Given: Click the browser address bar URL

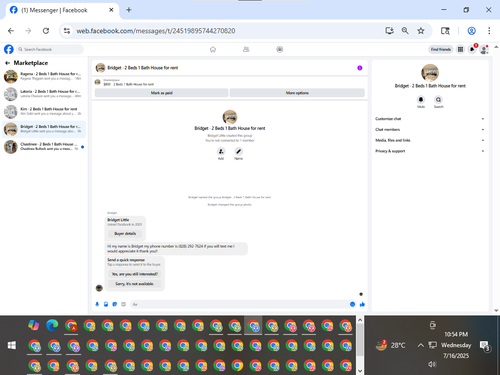Looking at the screenshot, I should coord(156,31).
